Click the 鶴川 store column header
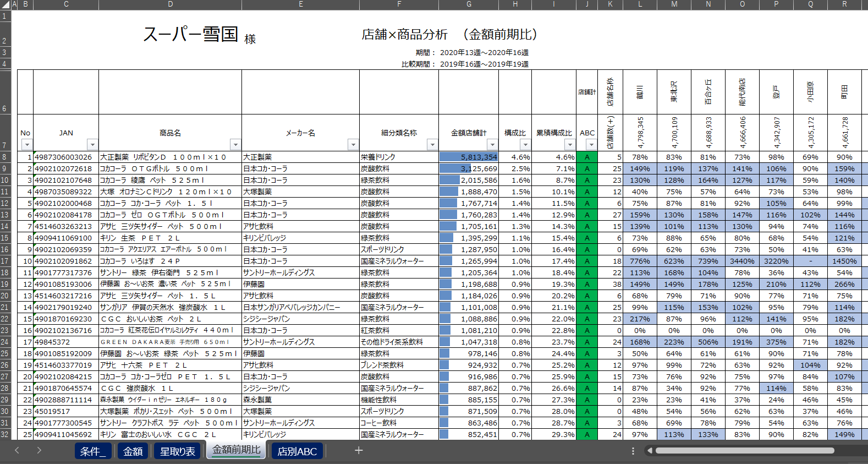The width and height of the screenshot is (868, 464). point(640,92)
